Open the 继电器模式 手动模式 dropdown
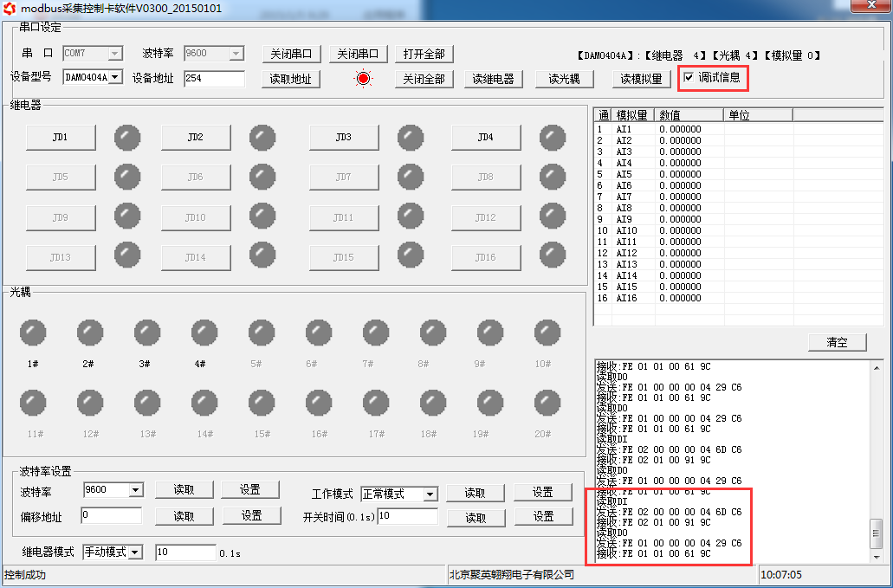 pos(135,552)
